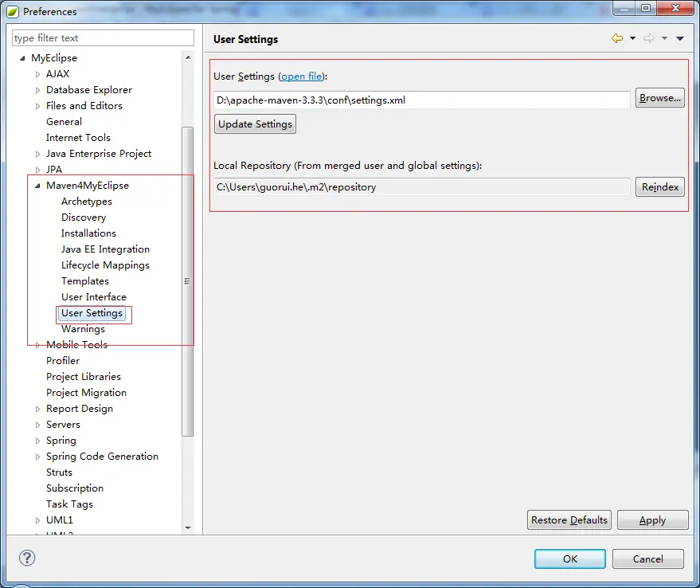
Task: Open Lifecycle Mappings page
Action: pyautogui.click(x=105, y=265)
